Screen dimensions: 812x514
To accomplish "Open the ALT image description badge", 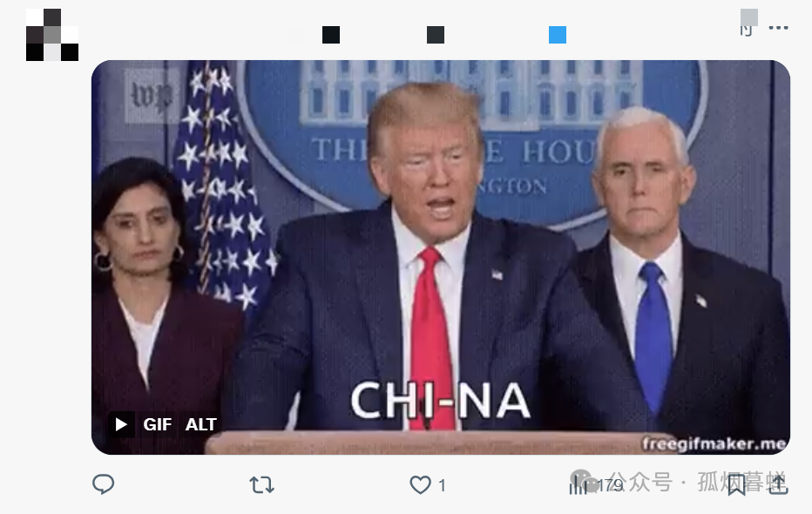I will click(200, 424).
